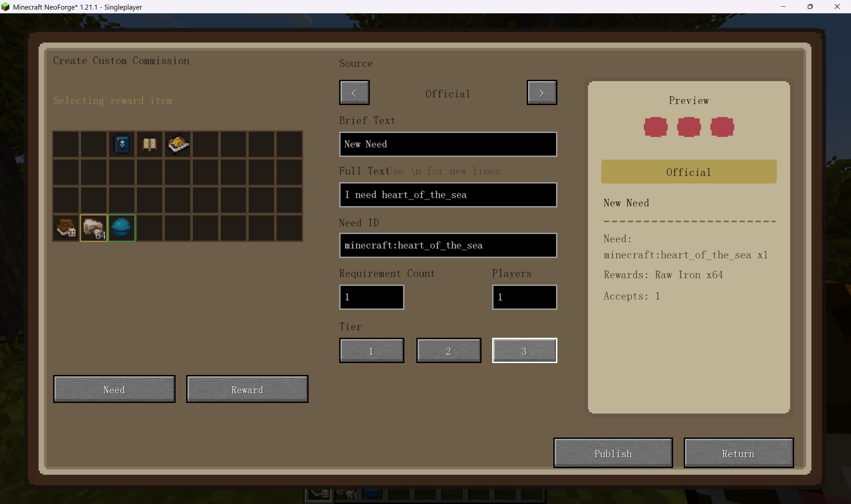Select the blue enchanted book item
851x504 pixels.
pyautogui.click(x=122, y=144)
